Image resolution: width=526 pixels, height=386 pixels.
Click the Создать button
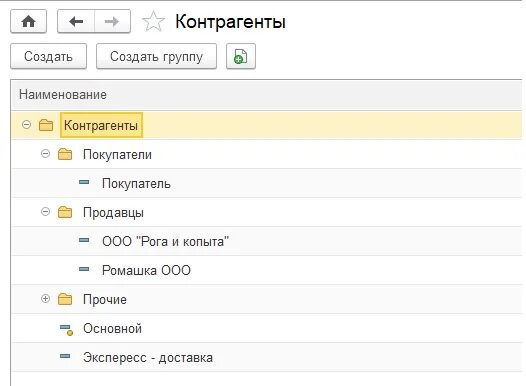tap(49, 56)
